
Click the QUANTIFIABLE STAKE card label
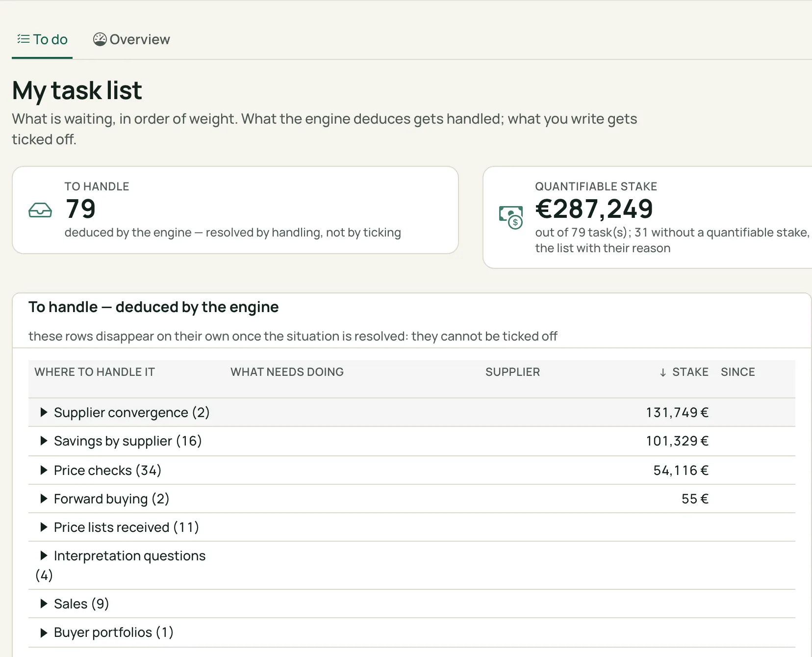click(596, 186)
